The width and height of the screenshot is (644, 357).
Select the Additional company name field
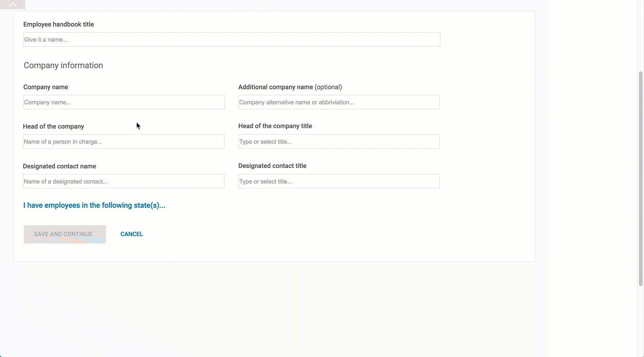pyautogui.click(x=339, y=102)
